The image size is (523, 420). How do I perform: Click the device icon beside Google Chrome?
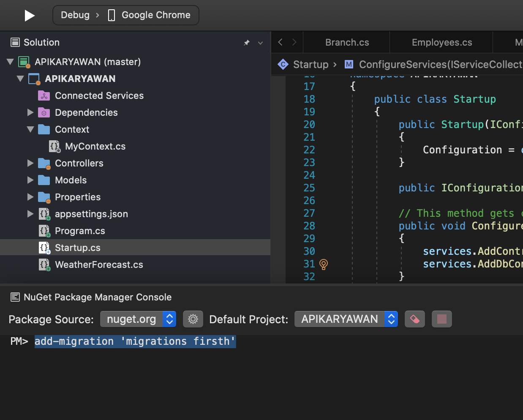coord(112,16)
